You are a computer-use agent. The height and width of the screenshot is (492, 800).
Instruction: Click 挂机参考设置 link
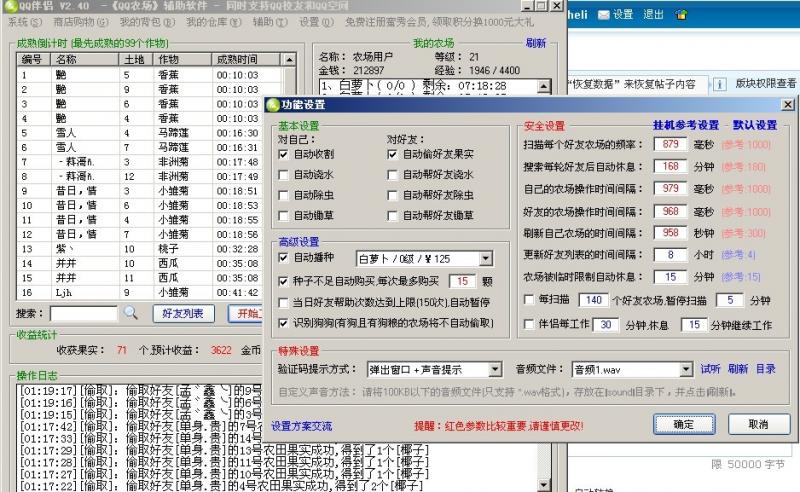coord(686,125)
